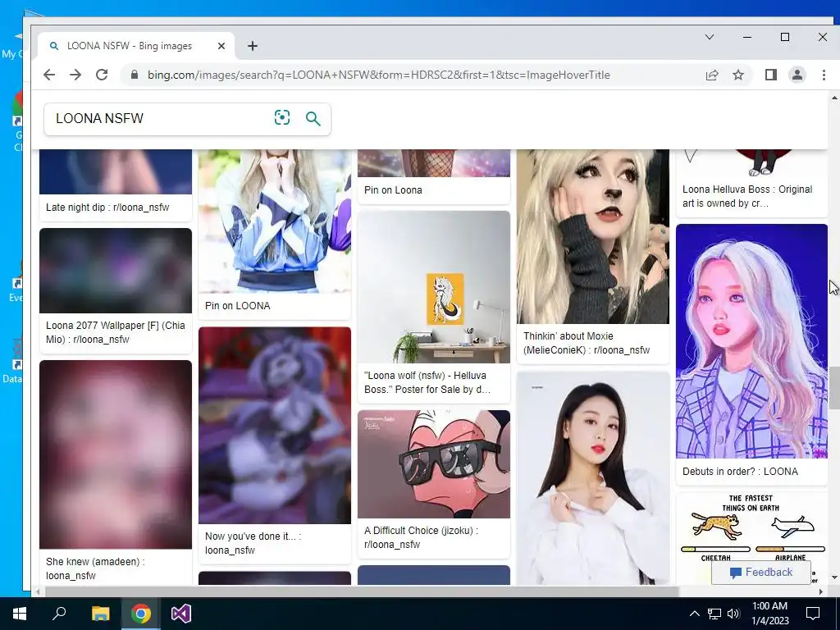Close the LOONA NSFW Bing images tab
840x630 pixels.
(221, 46)
